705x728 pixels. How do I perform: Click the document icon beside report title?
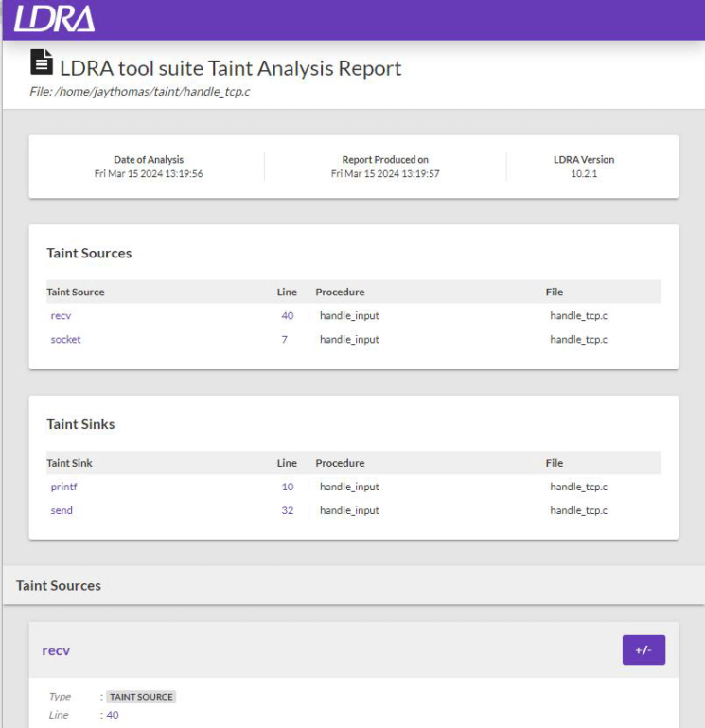pyautogui.click(x=42, y=62)
